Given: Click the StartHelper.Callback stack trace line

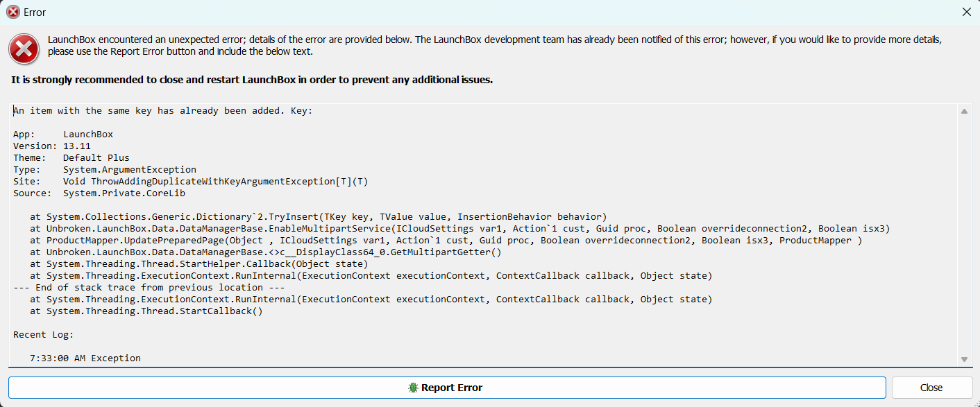Looking at the screenshot, I should point(199,264).
